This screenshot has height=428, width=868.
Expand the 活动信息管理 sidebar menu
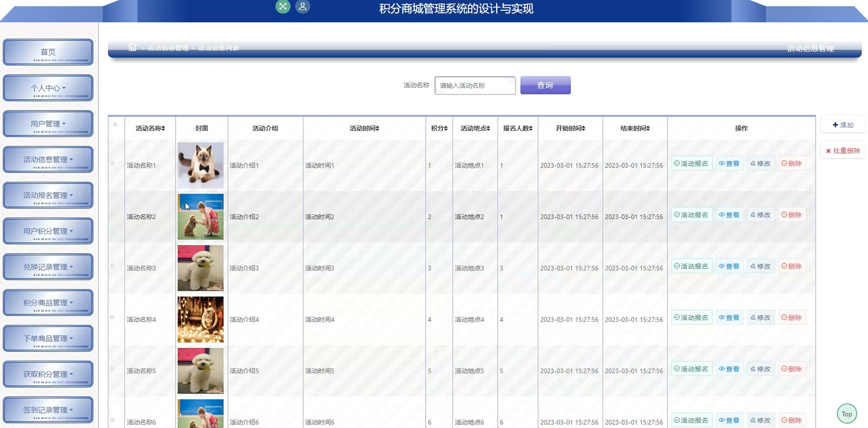[x=48, y=159]
